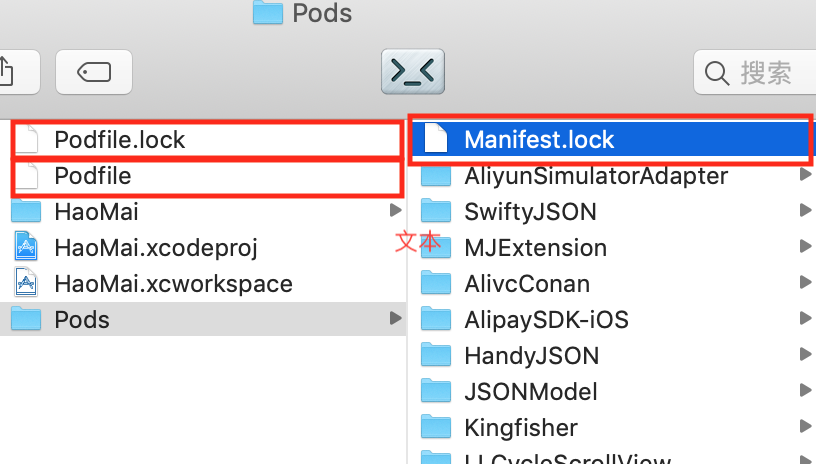
Task: Click the Pods folder icon in title bar
Action: (267, 12)
